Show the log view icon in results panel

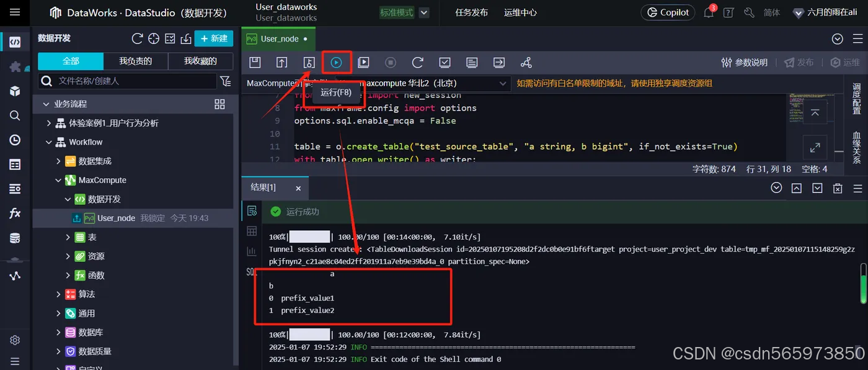[x=252, y=211]
